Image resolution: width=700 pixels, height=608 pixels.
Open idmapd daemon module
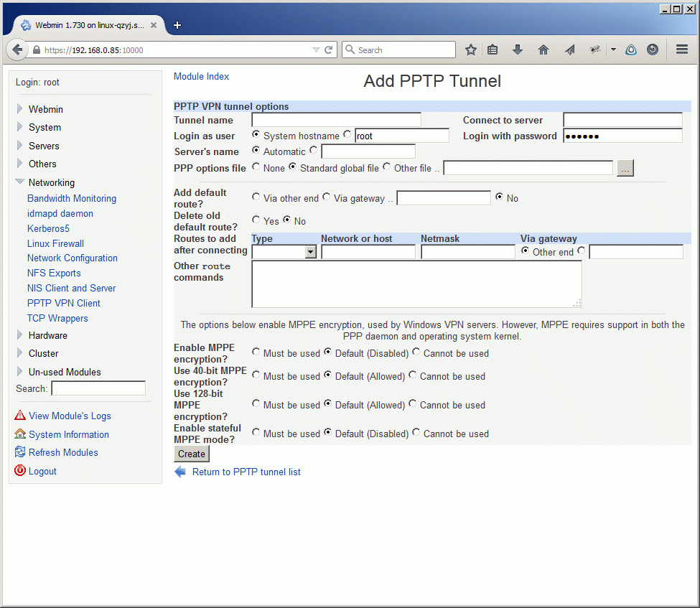click(60, 213)
